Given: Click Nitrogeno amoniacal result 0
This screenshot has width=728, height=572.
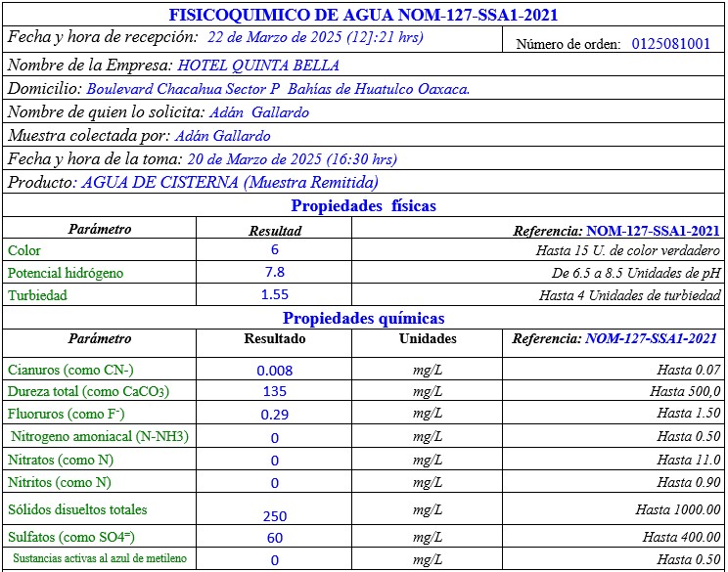Looking at the screenshot, I should [274, 438].
